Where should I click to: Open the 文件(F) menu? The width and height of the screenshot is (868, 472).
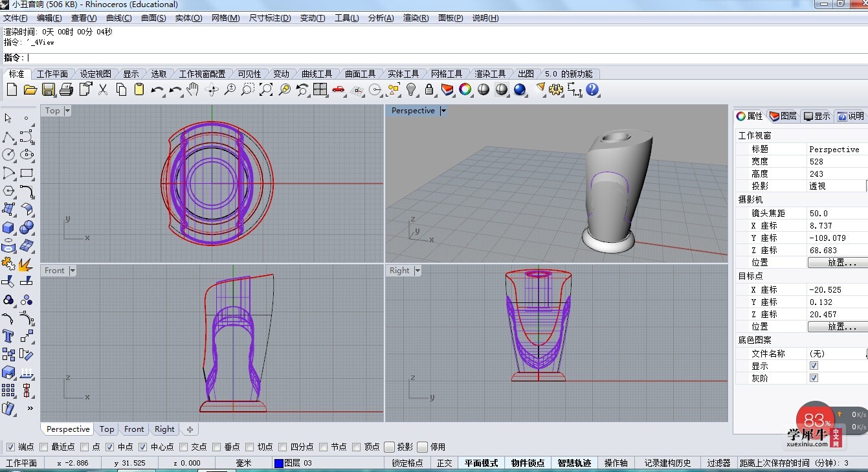[x=15, y=18]
